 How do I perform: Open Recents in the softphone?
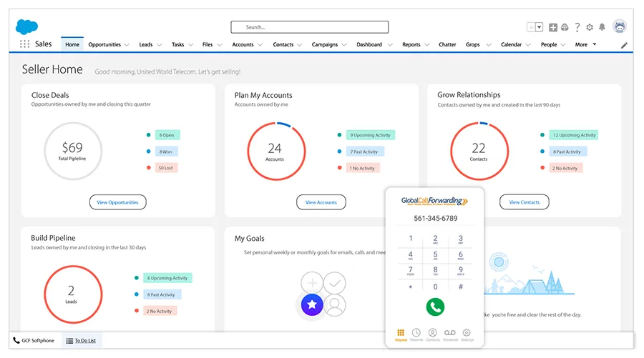click(x=416, y=334)
